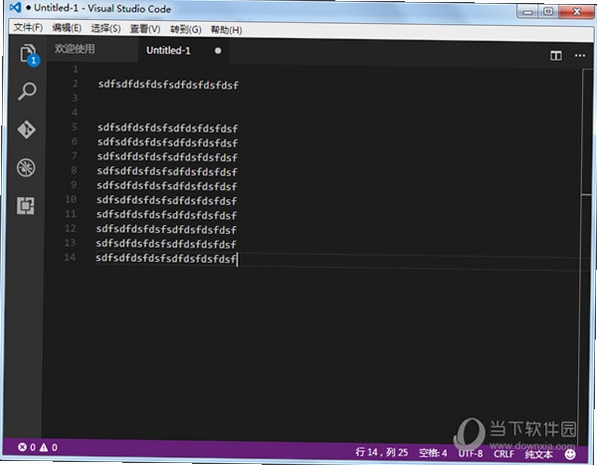
Task: Change indentation via 空格: 4
Action: pyautogui.click(x=433, y=453)
